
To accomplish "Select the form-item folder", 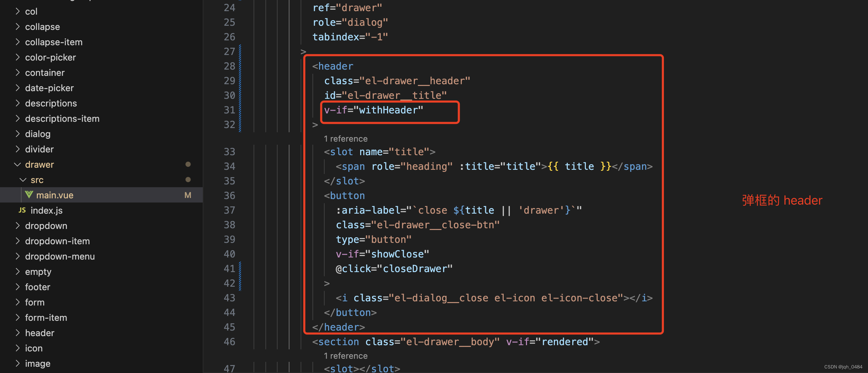I will click(x=46, y=317).
